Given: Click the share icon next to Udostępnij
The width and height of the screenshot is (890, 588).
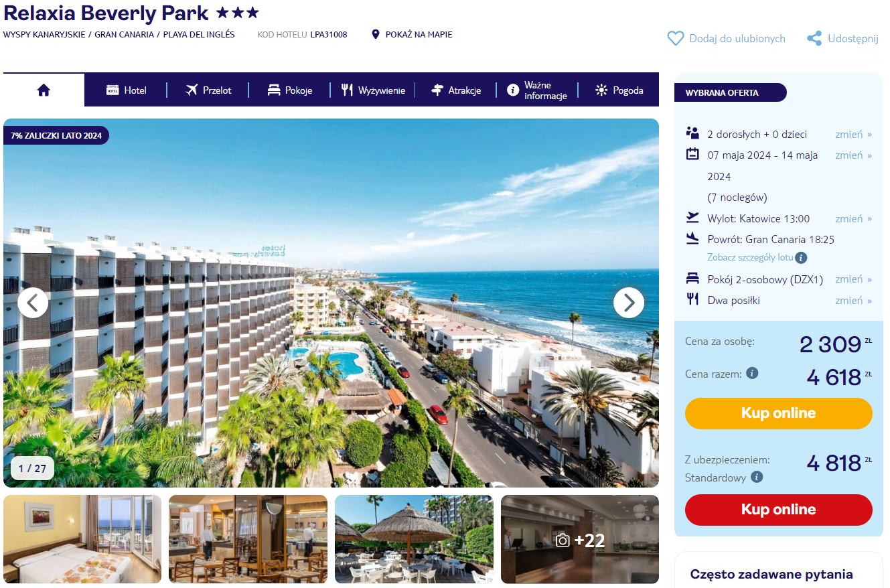Looking at the screenshot, I should [814, 39].
